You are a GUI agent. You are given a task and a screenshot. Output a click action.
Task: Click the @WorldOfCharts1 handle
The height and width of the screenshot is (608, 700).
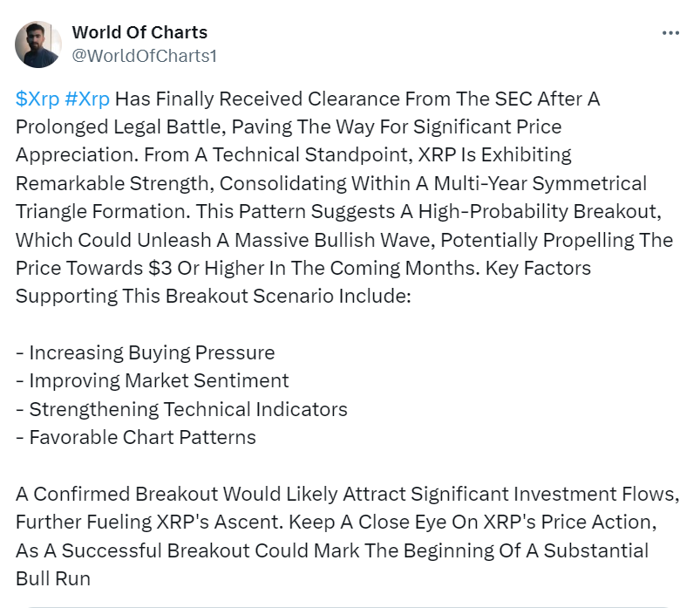(x=144, y=56)
